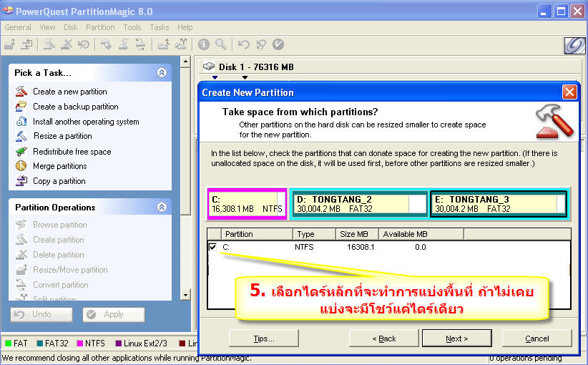
Task: Click the Type column header
Action: tap(314, 234)
